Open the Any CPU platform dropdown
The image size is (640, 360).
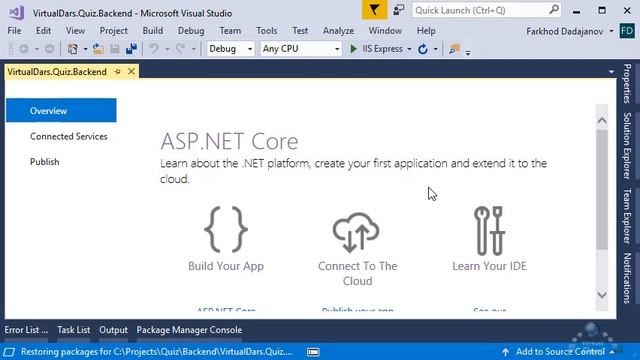coord(301,49)
